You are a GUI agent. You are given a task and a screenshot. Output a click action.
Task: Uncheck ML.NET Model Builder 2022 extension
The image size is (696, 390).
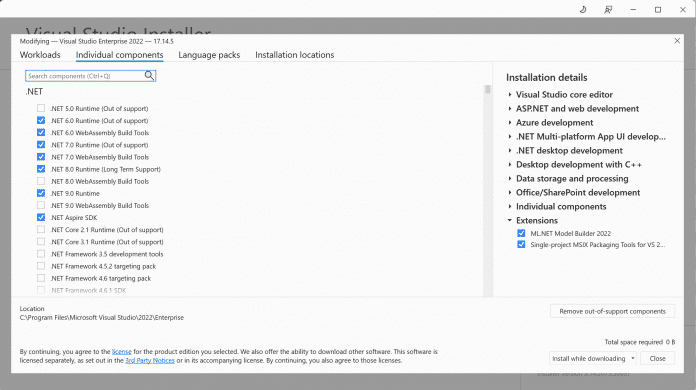point(521,233)
